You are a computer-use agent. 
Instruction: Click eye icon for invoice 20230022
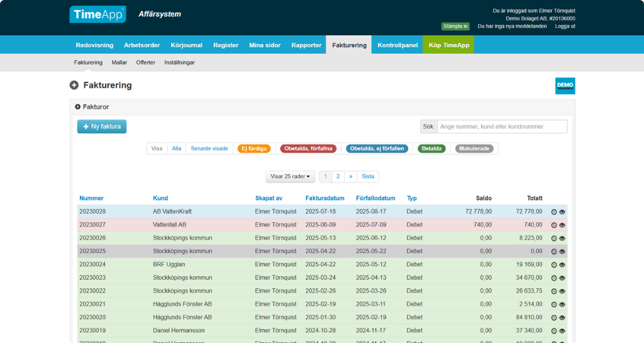click(x=562, y=291)
